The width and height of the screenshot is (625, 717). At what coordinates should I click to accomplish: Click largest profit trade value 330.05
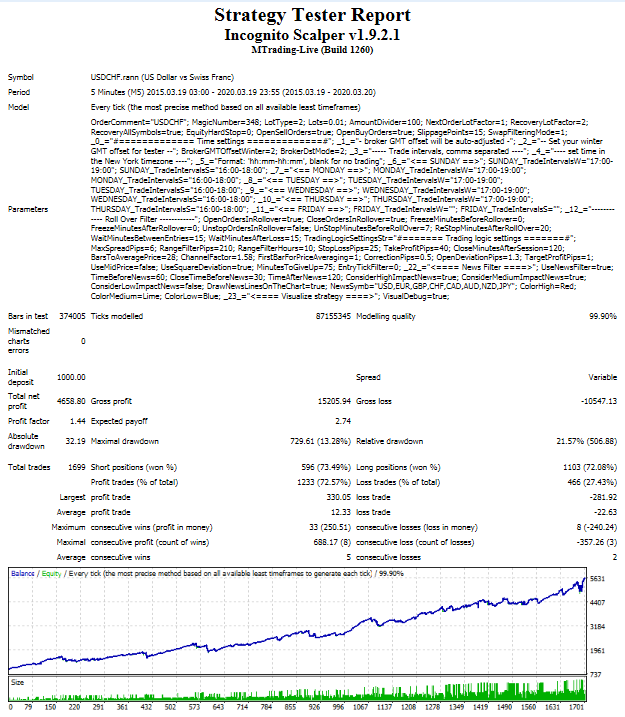point(338,498)
